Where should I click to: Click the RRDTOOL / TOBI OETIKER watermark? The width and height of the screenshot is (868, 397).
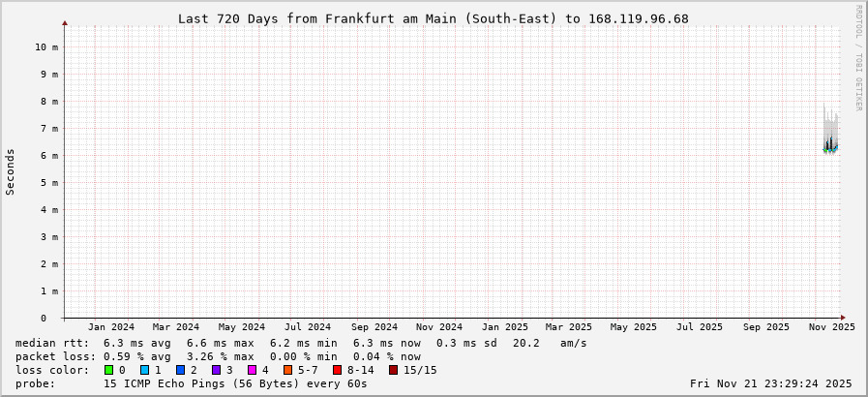point(858,58)
